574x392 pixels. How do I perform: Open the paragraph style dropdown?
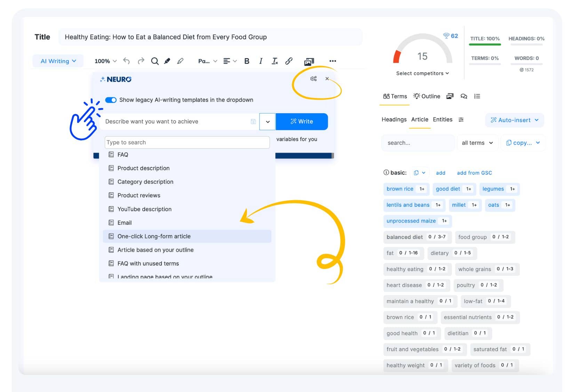pyautogui.click(x=208, y=61)
